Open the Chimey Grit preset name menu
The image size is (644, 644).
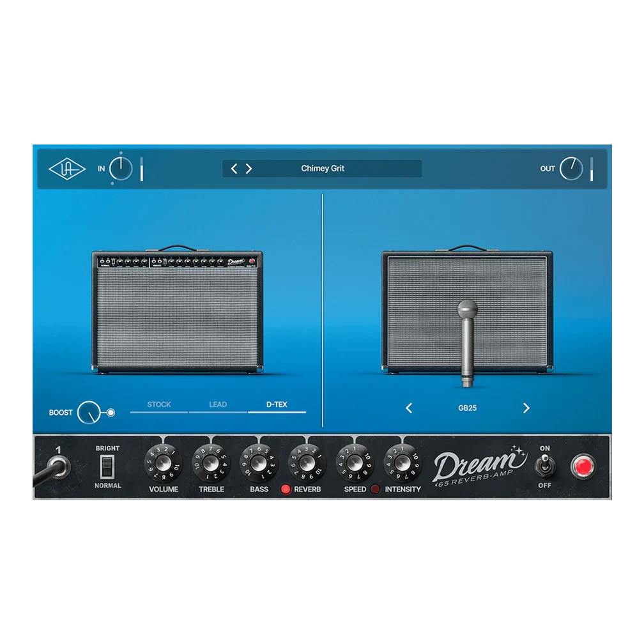pyautogui.click(x=323, y=169)
